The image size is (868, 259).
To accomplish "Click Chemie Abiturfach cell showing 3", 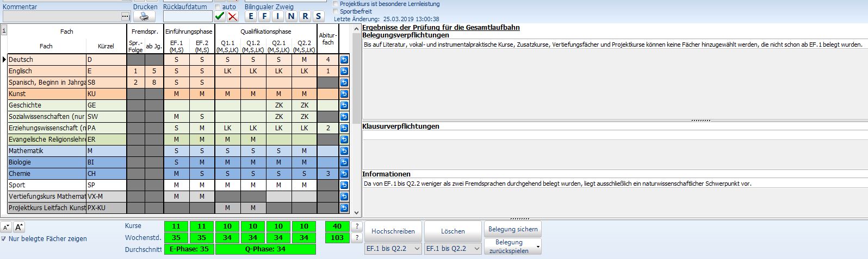I will [x=328, y=174].
